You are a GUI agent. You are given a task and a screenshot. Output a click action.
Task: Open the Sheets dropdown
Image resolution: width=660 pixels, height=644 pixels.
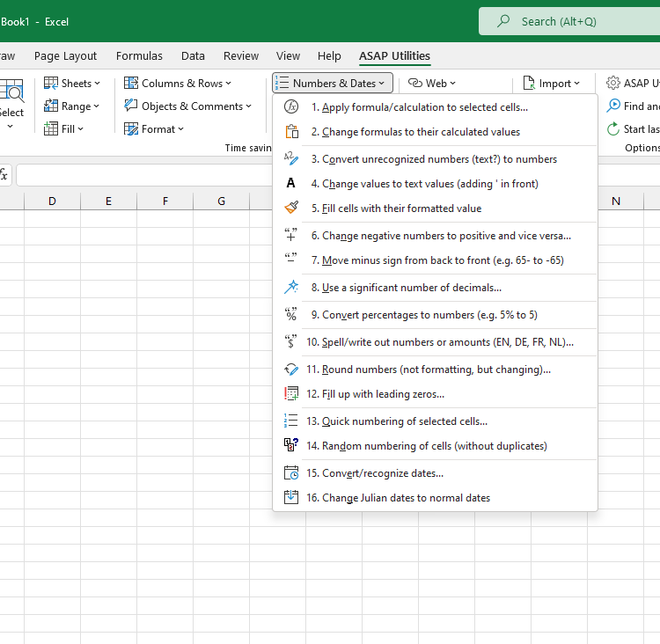[72, 83]
